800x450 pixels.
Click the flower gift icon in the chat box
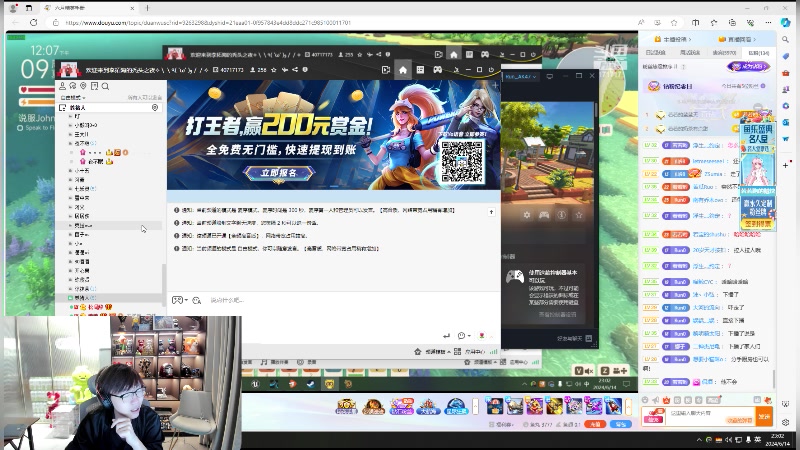tap(482, 336)
